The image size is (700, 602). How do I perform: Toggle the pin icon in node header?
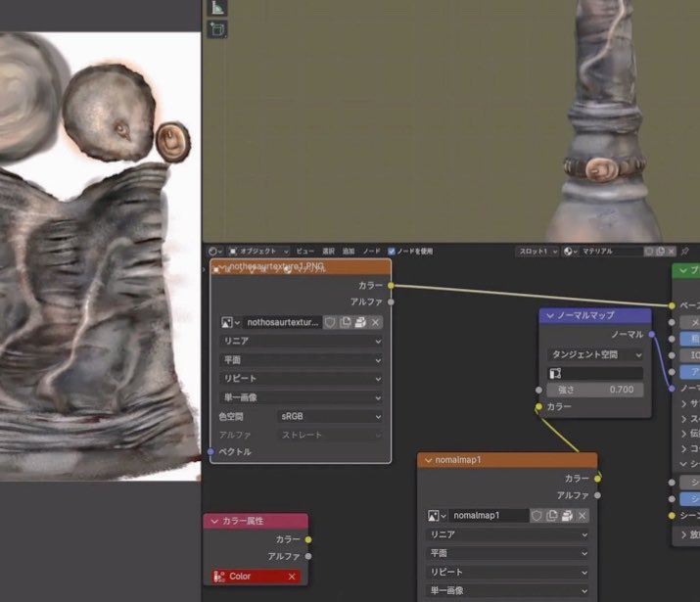click(x=684, y=252)
